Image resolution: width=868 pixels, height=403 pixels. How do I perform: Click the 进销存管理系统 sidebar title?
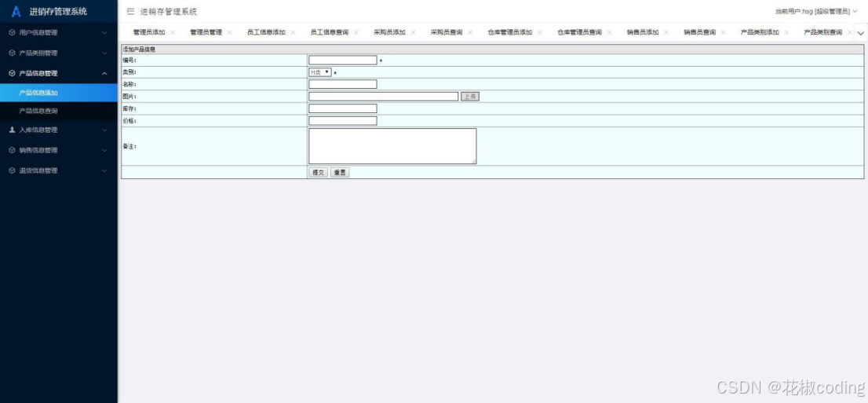pos(58,12)
